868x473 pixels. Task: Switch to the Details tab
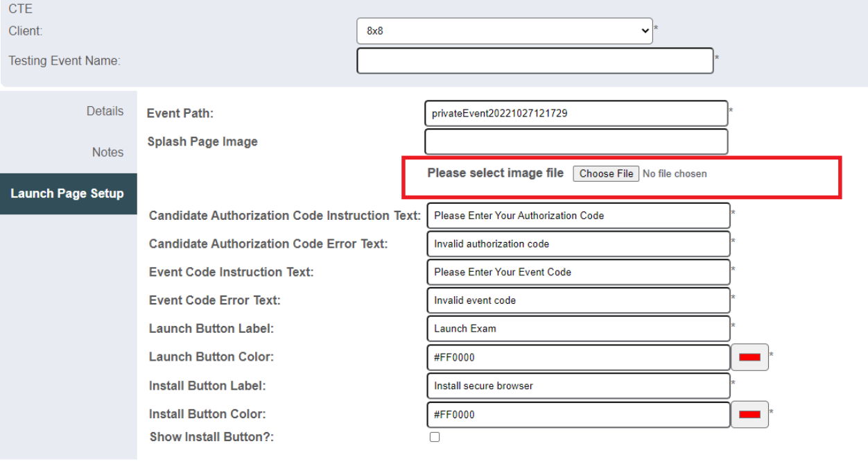point(105,111)
